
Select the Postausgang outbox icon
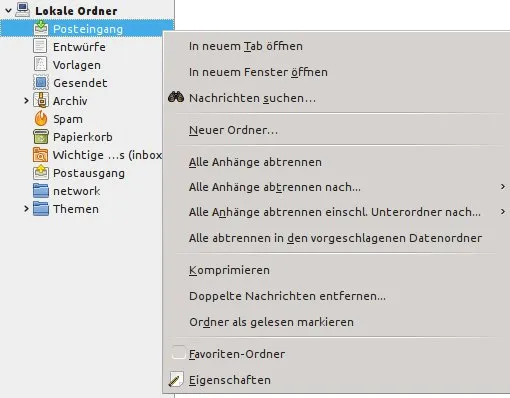[41, 173]
